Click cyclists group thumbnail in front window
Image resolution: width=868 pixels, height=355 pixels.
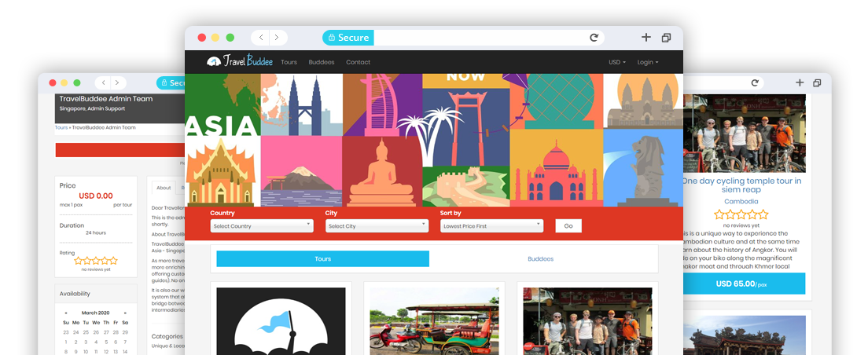coord(587,321)
